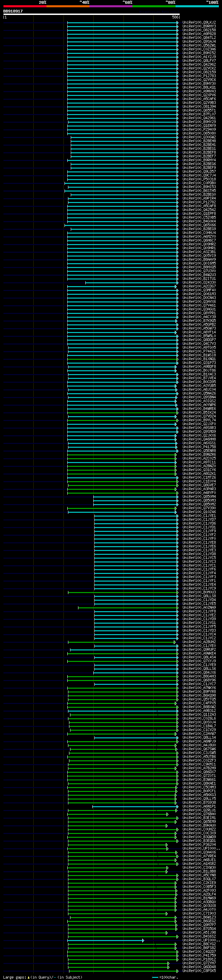Select UniRef100_O24330 label

(199, 282)
